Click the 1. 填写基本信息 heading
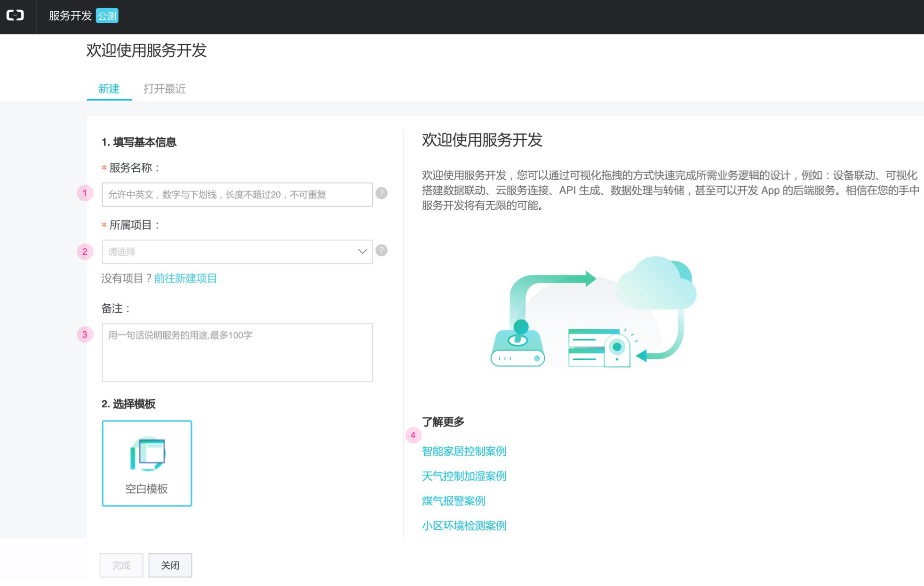924x586 pixels. [x=139, y=142]
